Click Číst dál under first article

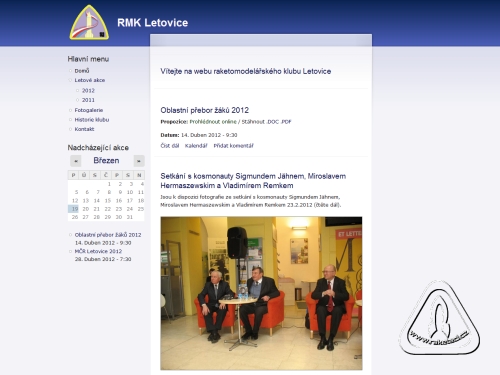170,146
